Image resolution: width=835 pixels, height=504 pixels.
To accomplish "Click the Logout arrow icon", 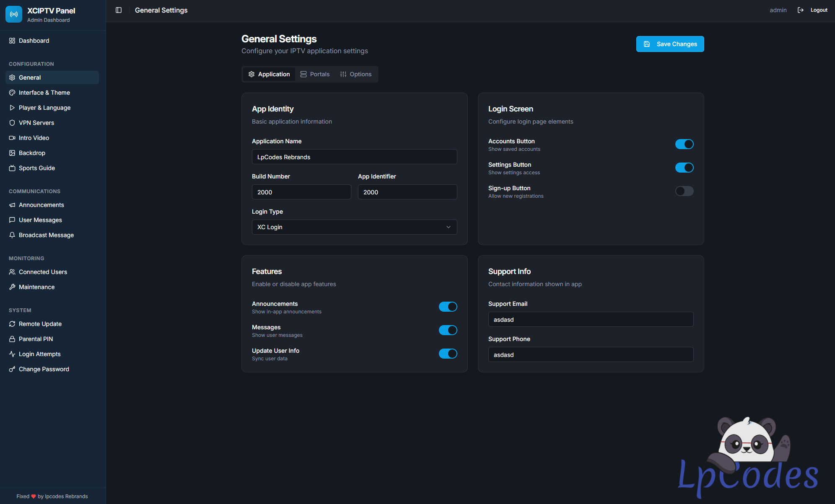I will point(801,10).
